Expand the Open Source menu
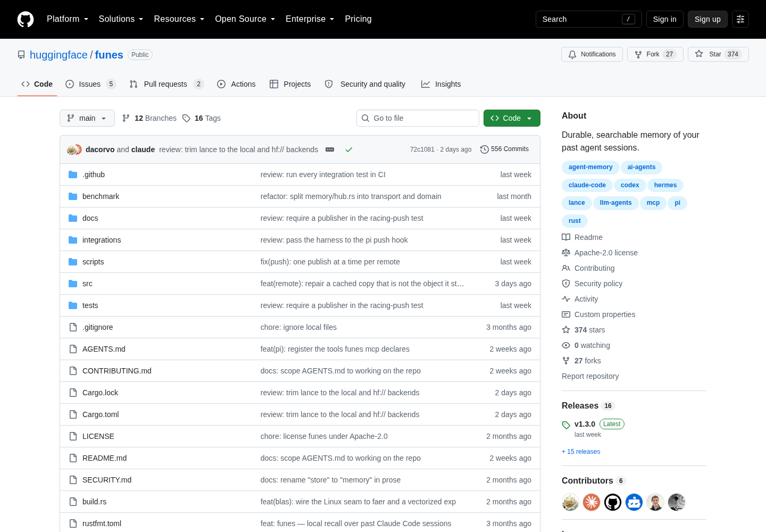766x532 pixels. [245, 19]
